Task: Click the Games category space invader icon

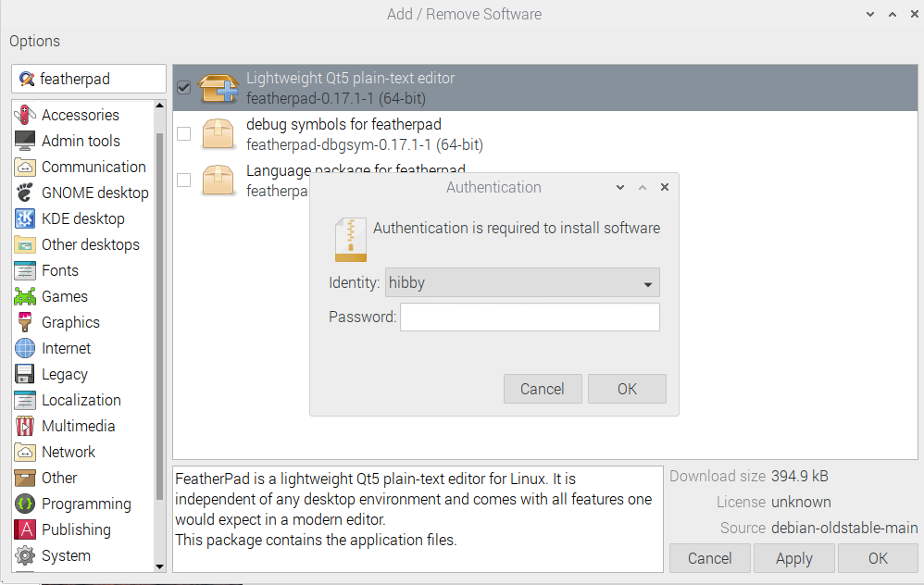Action: tap(25, 296)
